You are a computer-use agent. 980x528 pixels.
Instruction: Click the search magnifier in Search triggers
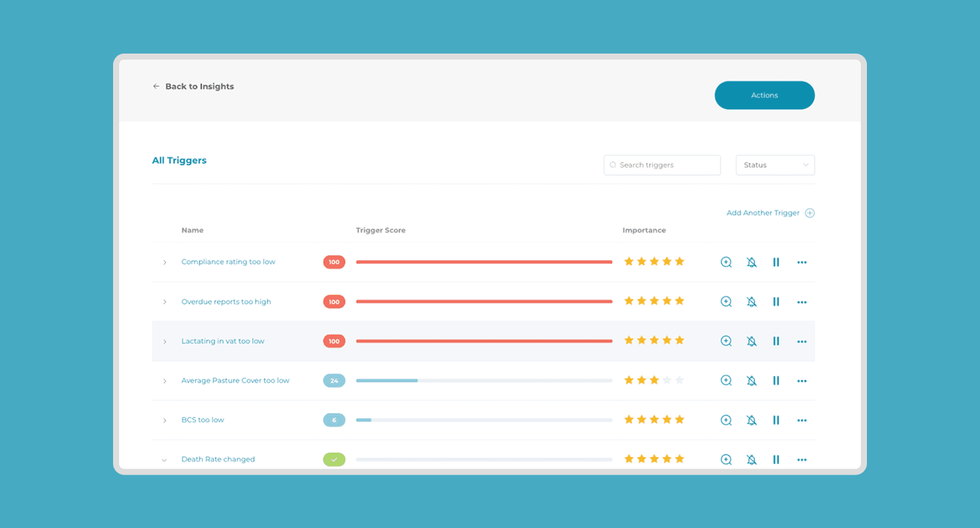coord(612,164)
